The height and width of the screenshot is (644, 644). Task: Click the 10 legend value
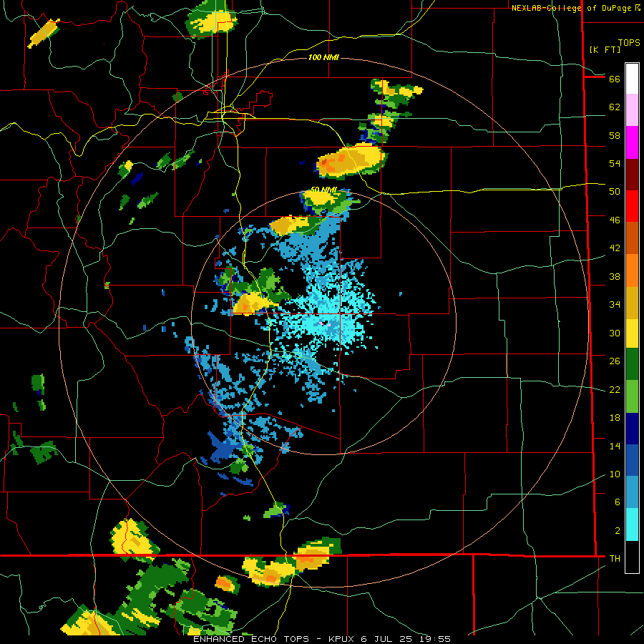click(615, 474)
